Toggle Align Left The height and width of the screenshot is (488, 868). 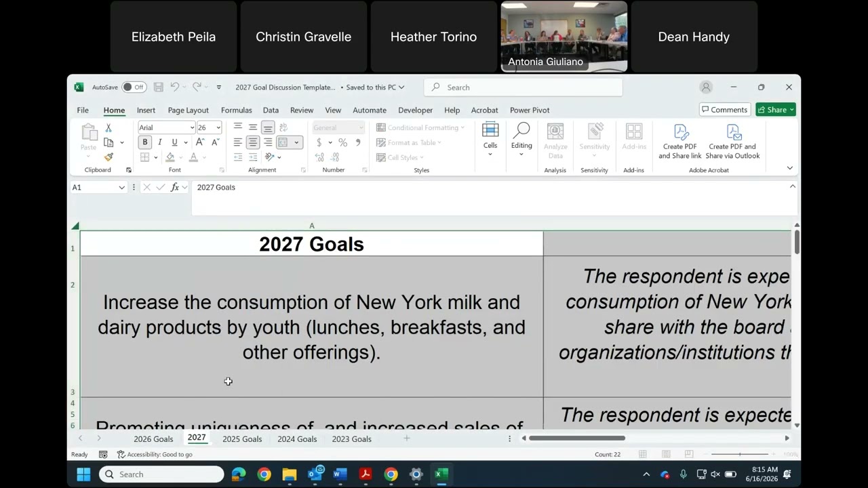point(238,142)
